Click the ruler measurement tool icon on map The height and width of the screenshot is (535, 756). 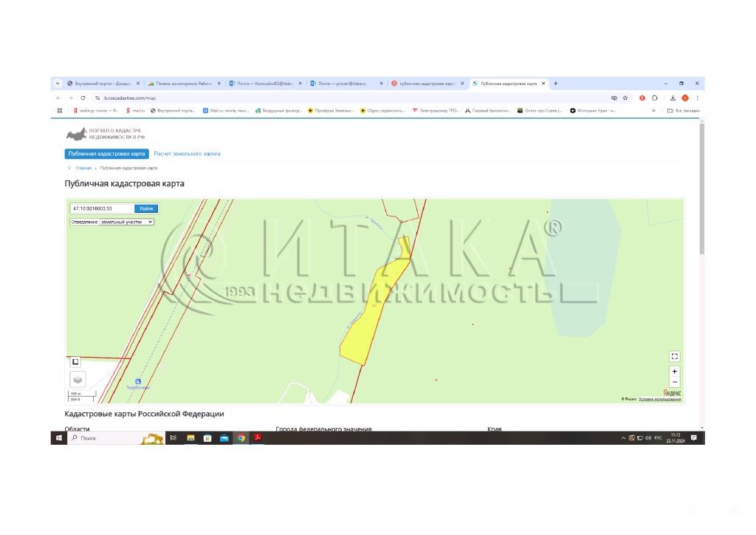pos(75,361)
